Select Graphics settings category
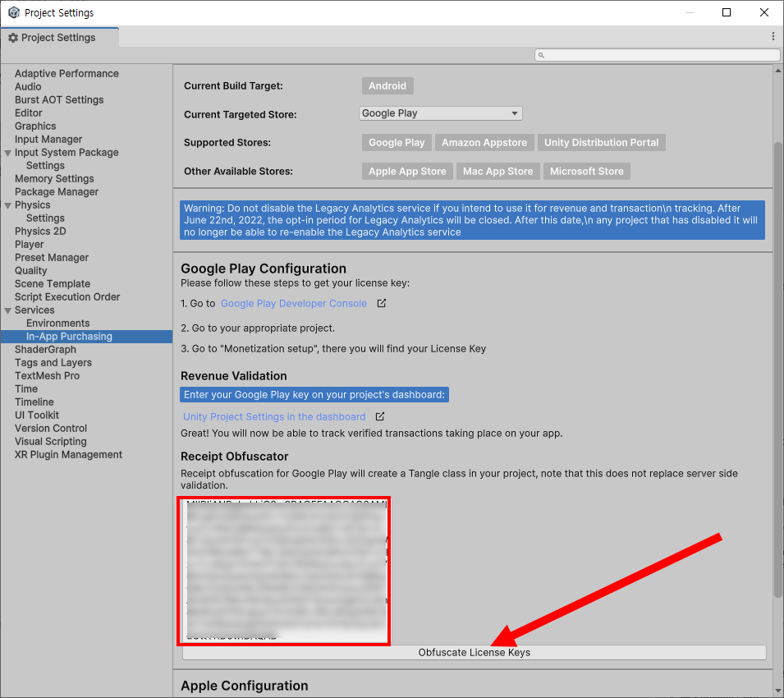This screenshot has width=784, height=698. [x=35, y=126]
